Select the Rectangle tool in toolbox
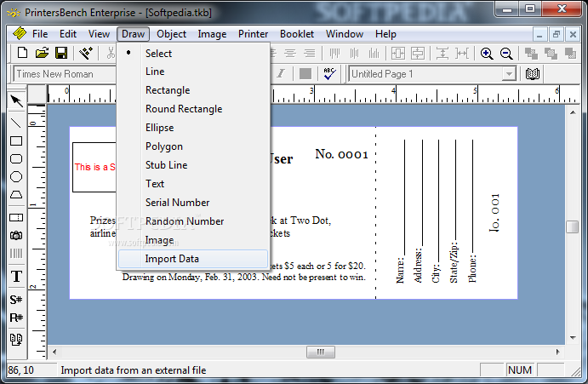The image size is (588, 384). coord(16,140)
